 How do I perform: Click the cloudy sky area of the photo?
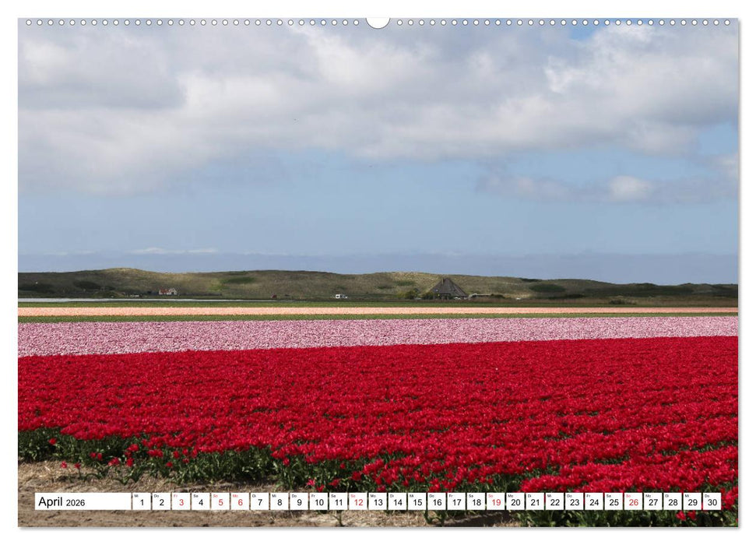[374, 117]
